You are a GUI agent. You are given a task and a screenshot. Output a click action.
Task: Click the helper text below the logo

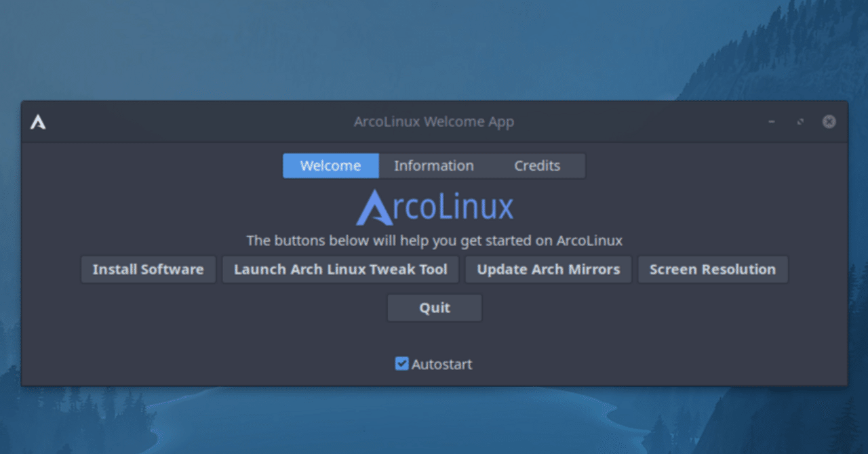click(x=434, y=241)
